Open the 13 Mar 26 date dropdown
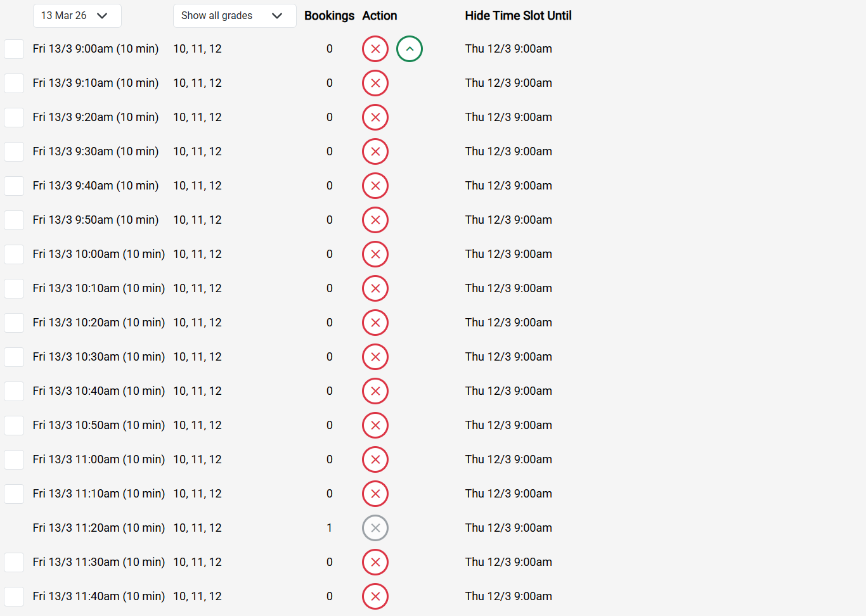The width and height of the screenshot is (866, 616). [77, 16]
